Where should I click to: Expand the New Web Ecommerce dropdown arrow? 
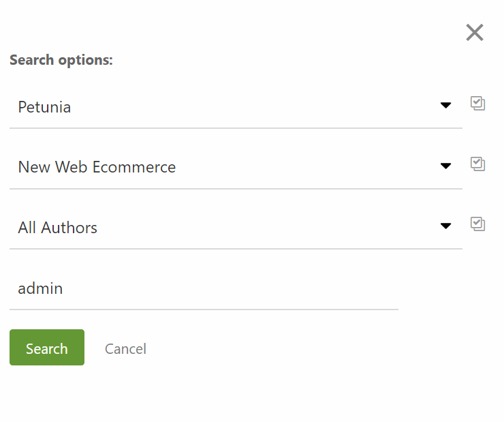(x=446, y=166)
